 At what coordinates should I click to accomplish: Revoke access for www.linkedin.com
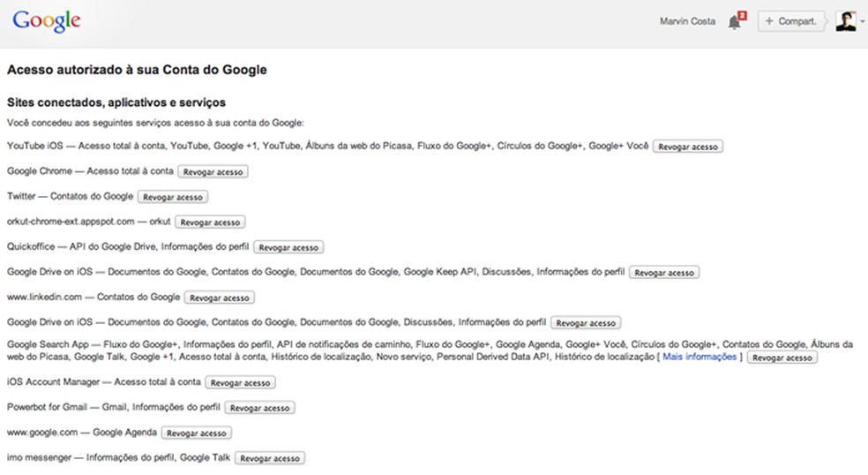coord(220,298)
